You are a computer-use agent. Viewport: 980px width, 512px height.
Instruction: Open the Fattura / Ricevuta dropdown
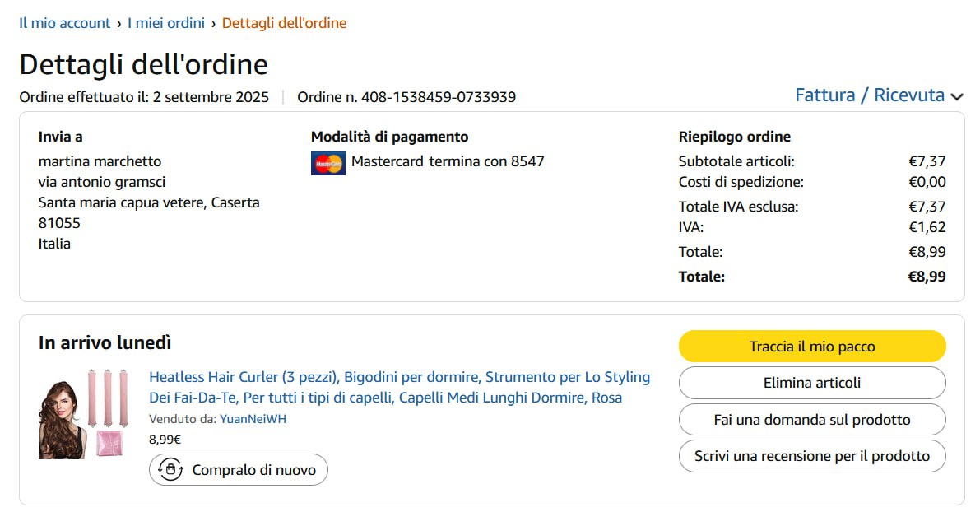(x=879, y=95)
